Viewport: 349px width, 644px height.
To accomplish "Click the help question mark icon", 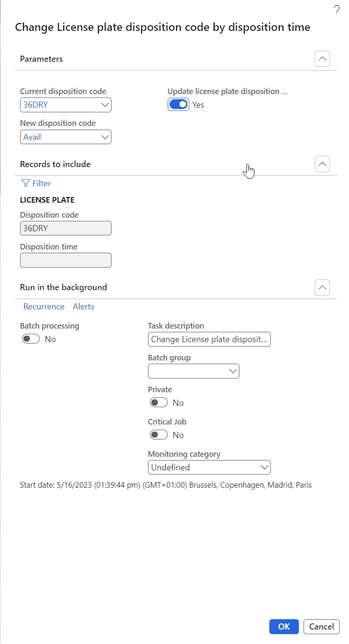I will [336, 11].
